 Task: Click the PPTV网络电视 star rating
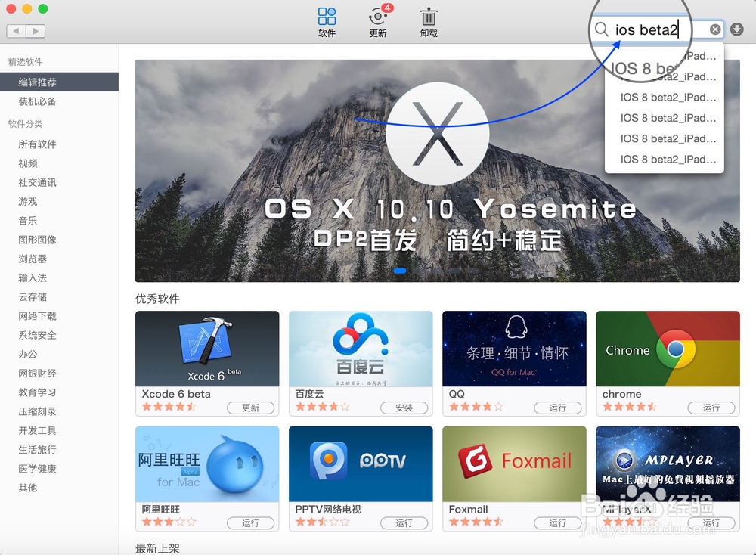tap(323, 522)
